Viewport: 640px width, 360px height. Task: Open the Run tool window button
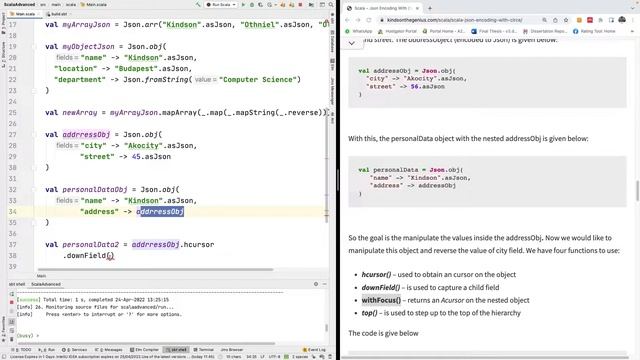pyautogui.click(x=47, y=350)
